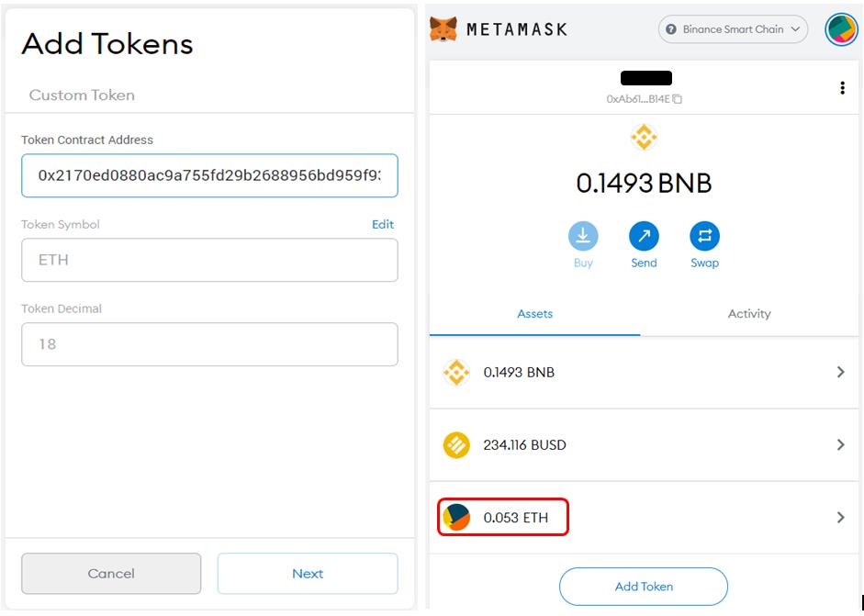Click the METAMASK wordmark text
Viewport: 864px width, 616px height.
(517, 29)
